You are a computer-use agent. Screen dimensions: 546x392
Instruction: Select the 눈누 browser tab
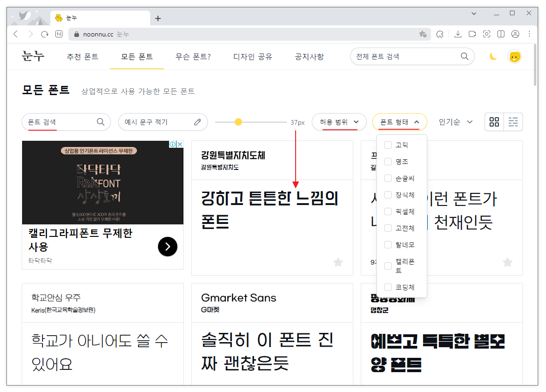(100, 18)
